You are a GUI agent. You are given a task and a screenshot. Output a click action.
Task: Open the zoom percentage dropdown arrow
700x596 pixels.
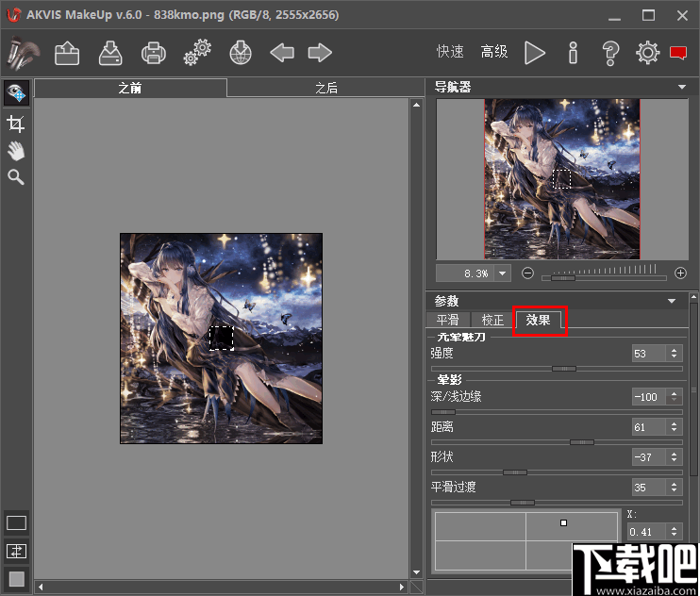pos(502,273)
